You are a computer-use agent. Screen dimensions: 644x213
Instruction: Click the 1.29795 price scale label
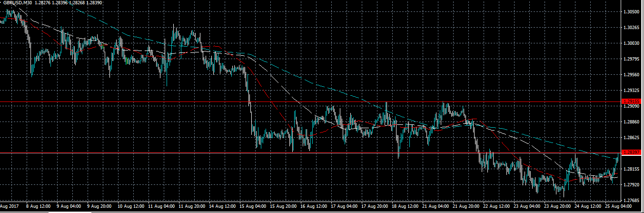point(632,59)
